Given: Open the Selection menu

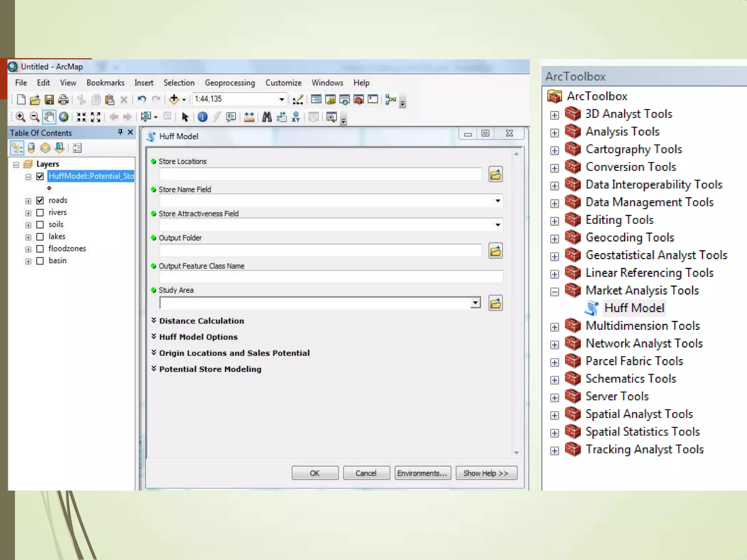Looking at the screenshot, I should (x=179, y=83).
